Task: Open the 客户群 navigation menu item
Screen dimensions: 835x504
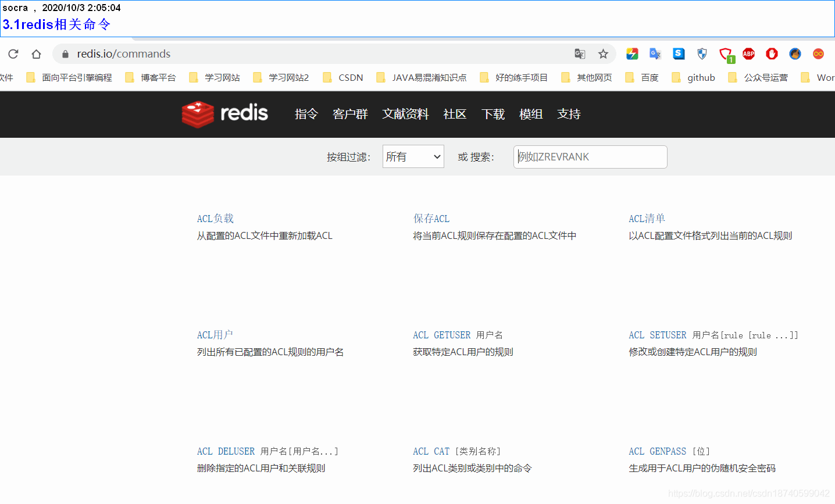Action: (x=350, y=115)
